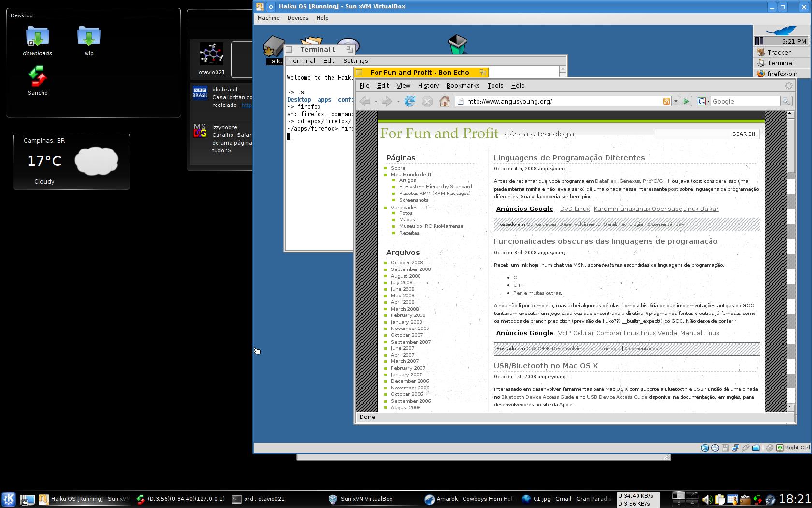Switch to Amarok taskbar entry
Viewport: 812px width, 508px height.
469,499
